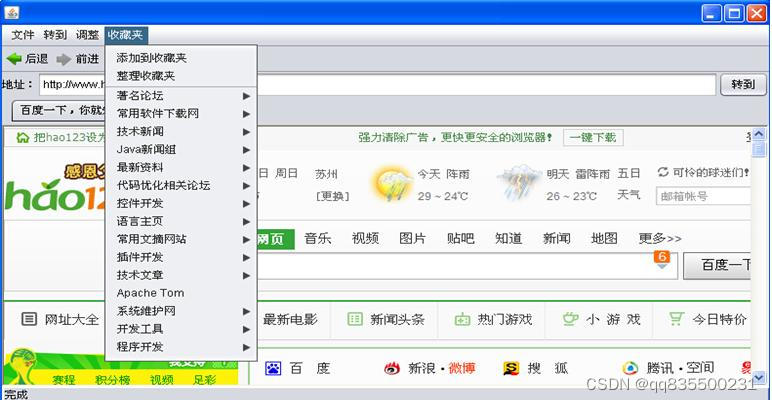Click the 百度一下 search button

[x=717, y=266]
